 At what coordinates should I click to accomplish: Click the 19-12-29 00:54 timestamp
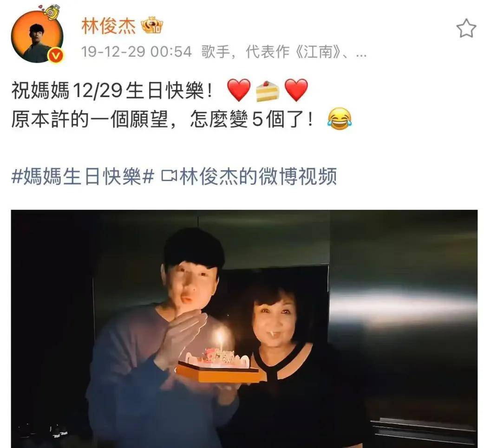pyautogui.click(x=137, y=52)
